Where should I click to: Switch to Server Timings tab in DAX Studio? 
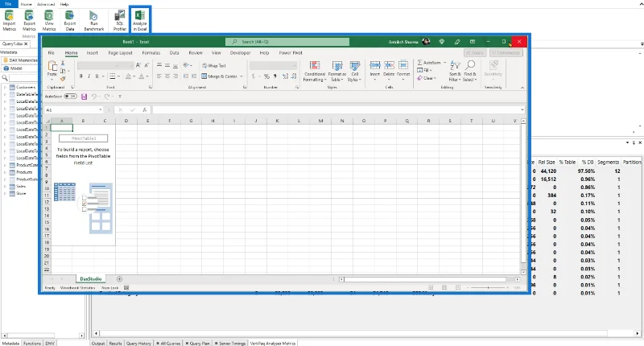[230, 343]
